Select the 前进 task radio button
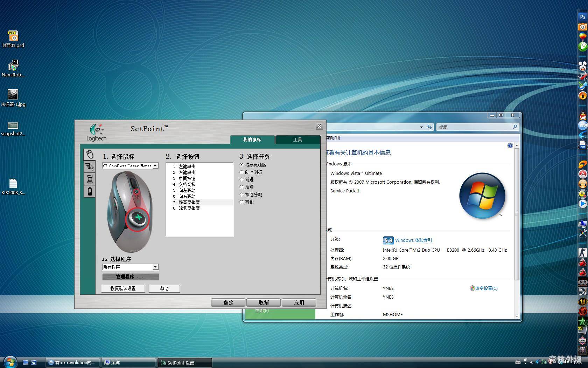 pyautogui.click(x=241, y=179)
